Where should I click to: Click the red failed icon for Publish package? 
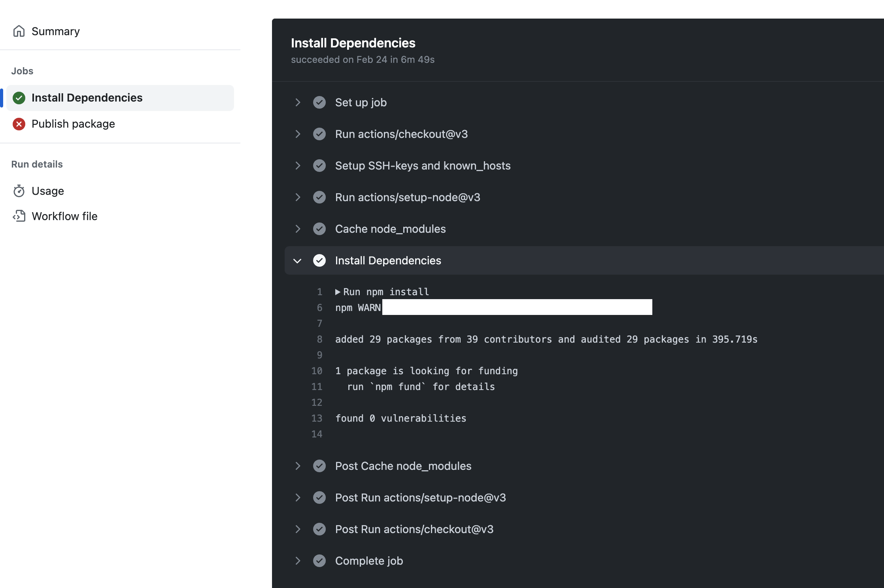19,124
